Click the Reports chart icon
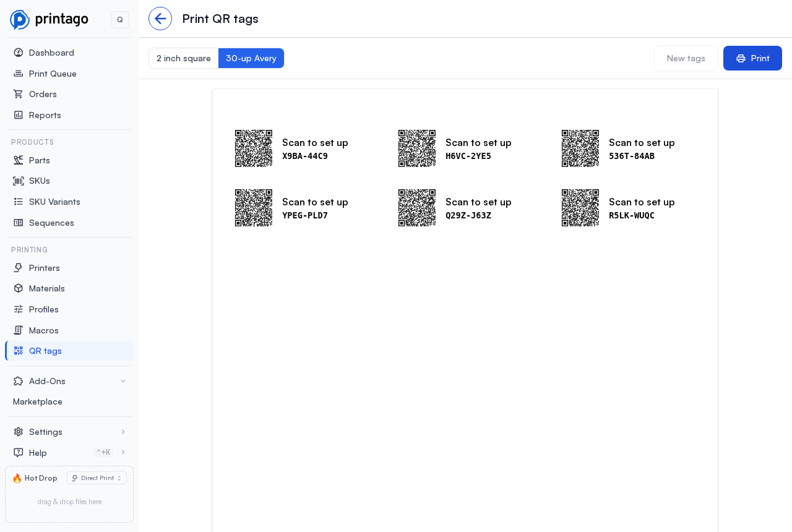The width and height of the screenshot is (792, 532). [19, 115]
